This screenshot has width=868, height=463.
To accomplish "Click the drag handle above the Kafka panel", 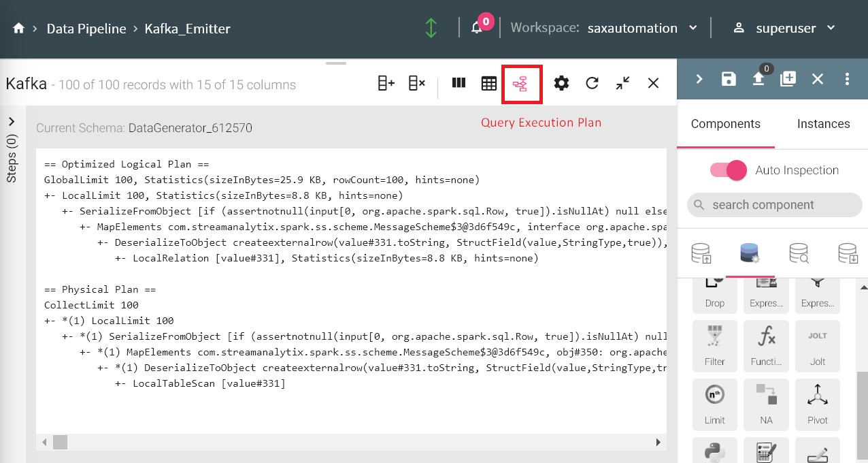I will tap(336, 63).
